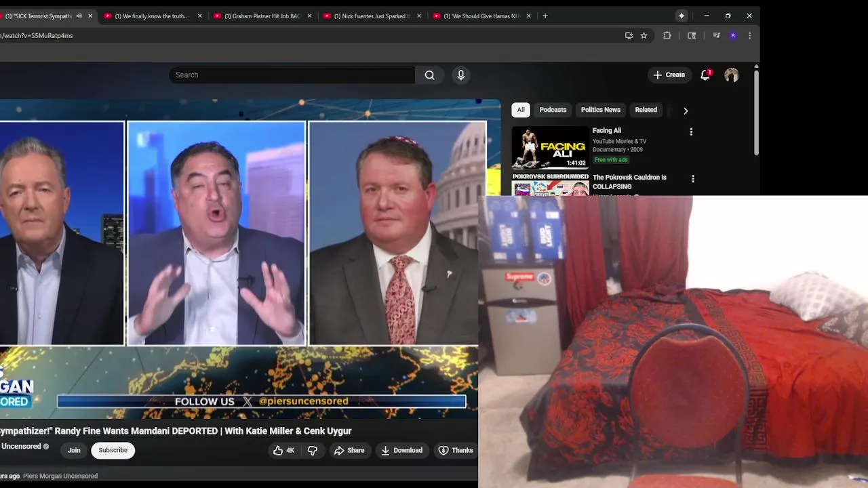Show more filter chips with the right arrow
The image size is (868, 488).
(686, 110)
